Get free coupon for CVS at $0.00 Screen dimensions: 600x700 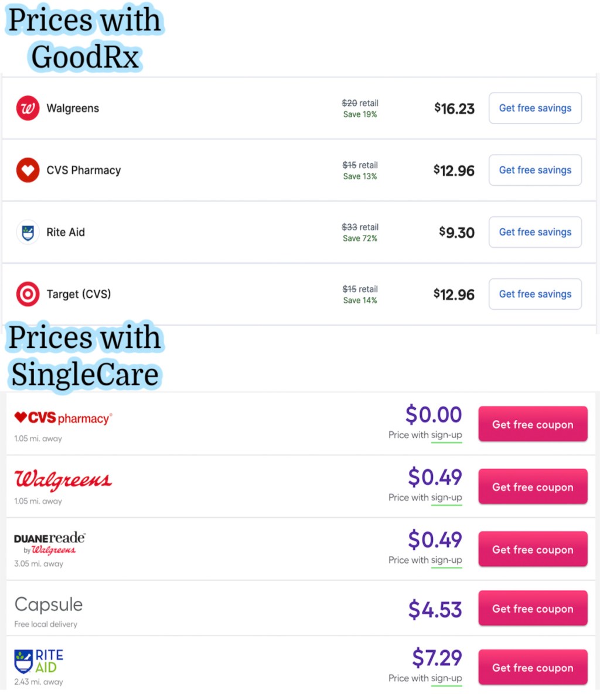[533, 425]
